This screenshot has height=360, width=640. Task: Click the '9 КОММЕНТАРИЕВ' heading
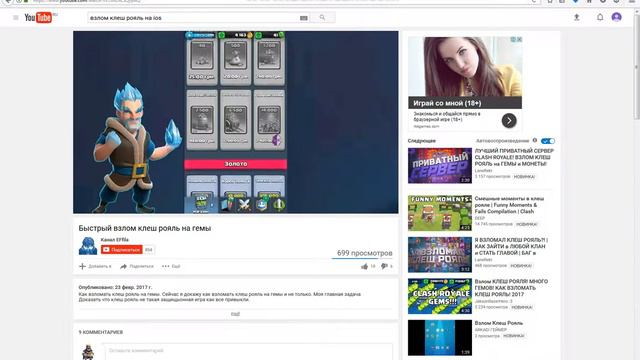coord(101,332)
